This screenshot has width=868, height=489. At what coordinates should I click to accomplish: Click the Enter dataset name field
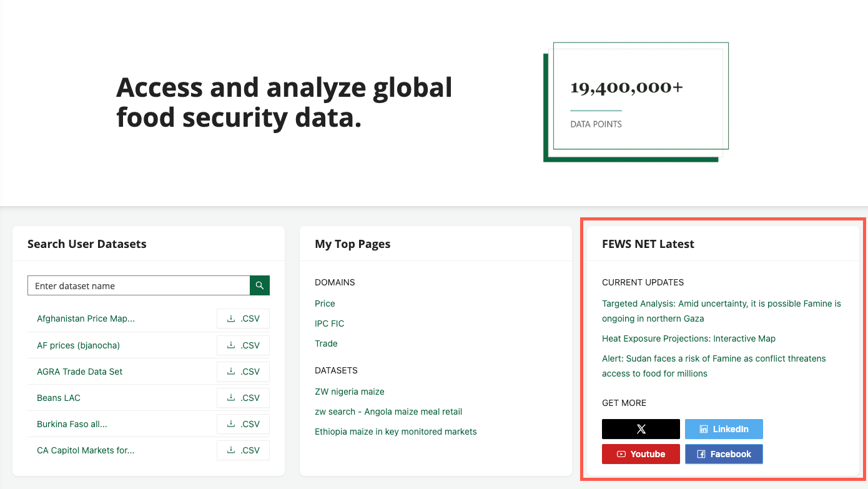(139, 285)
